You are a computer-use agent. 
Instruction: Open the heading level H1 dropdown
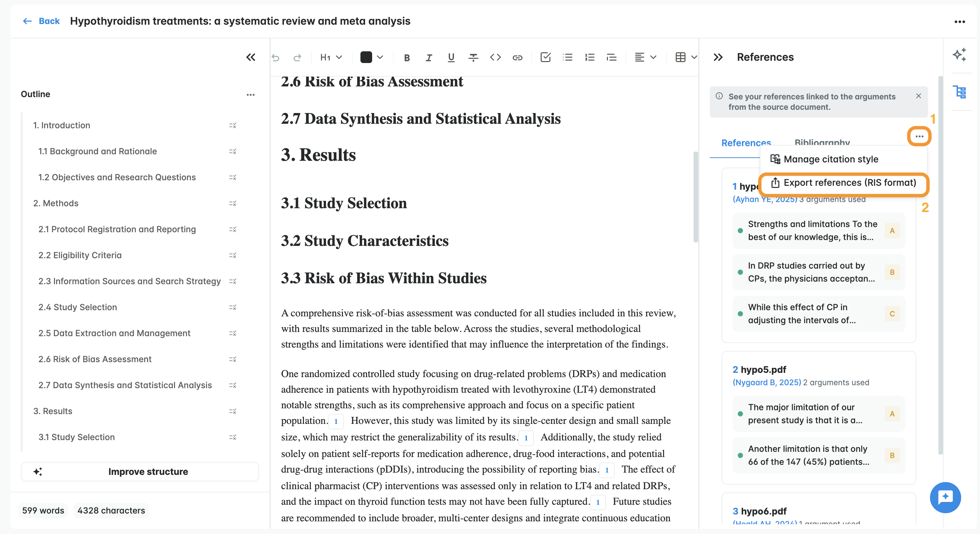tap(331, 57)
